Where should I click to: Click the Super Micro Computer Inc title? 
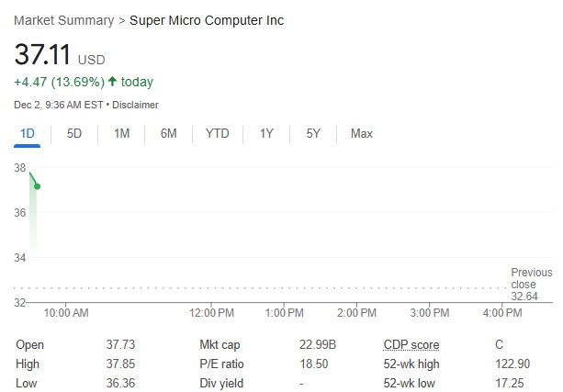tap(207, 20)
